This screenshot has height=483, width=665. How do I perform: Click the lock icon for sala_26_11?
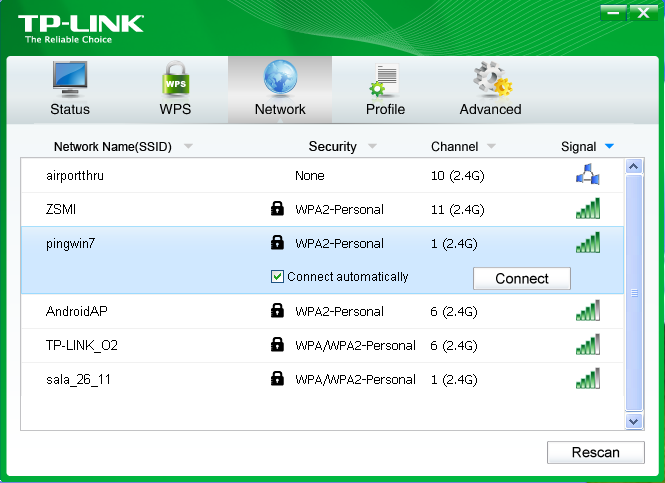coord(277,378)
